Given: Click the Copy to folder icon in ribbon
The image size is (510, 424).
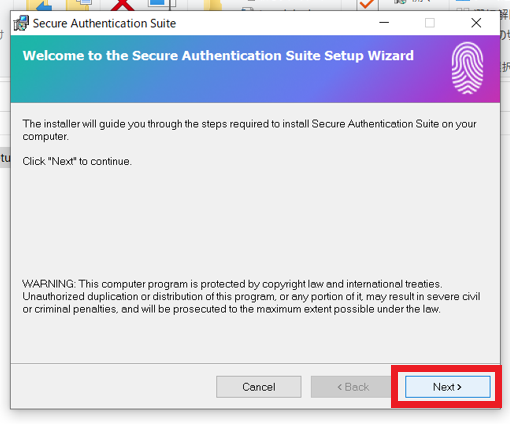Looking at the screenshot, I should [x=79, y=5].
